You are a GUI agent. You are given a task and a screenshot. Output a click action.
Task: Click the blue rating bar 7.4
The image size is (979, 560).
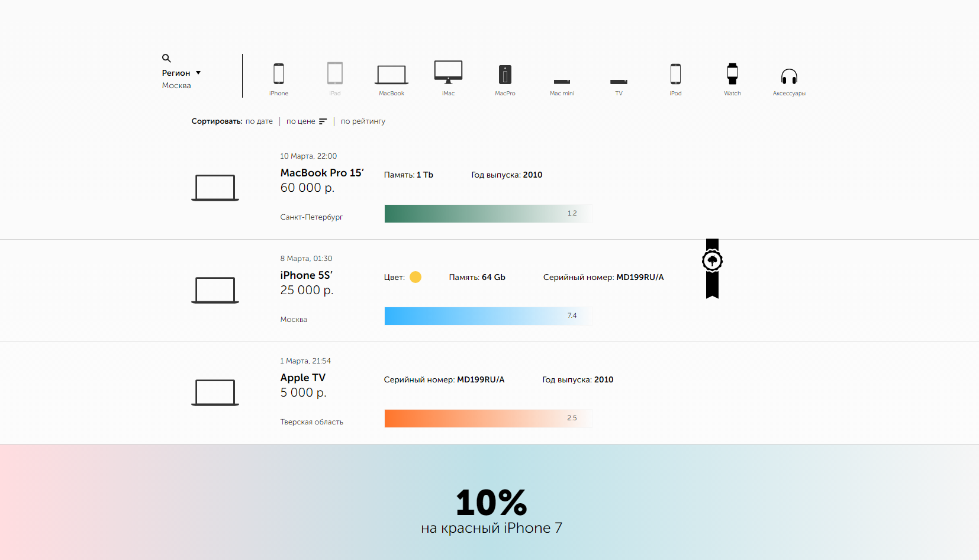[x=488, y=316]
